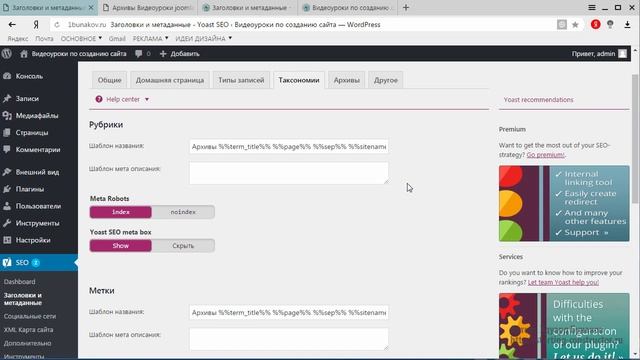Open Difficulties with configuration banner

click(564, 326)
